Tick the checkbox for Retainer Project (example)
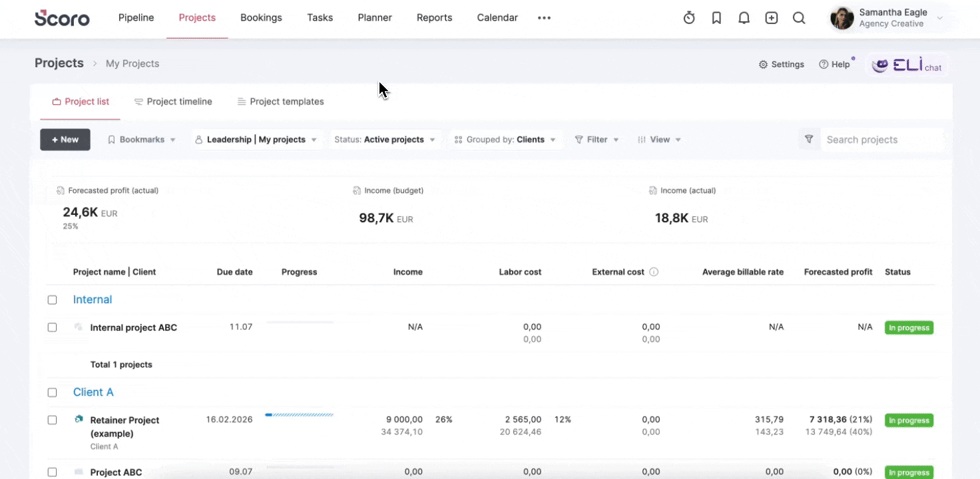980x479 pixels. pyautogui.click(x=53, y=420)
